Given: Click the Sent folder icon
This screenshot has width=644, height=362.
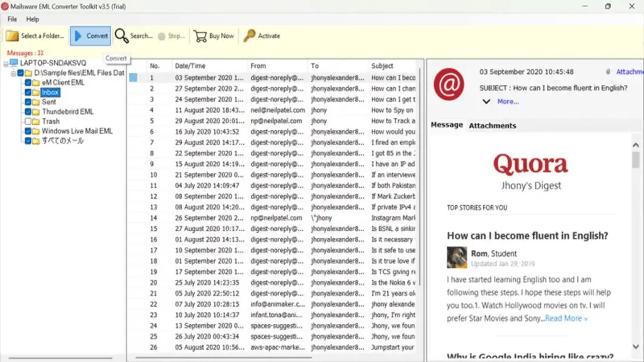Looking at the screenshot, I should pos(36,102).
